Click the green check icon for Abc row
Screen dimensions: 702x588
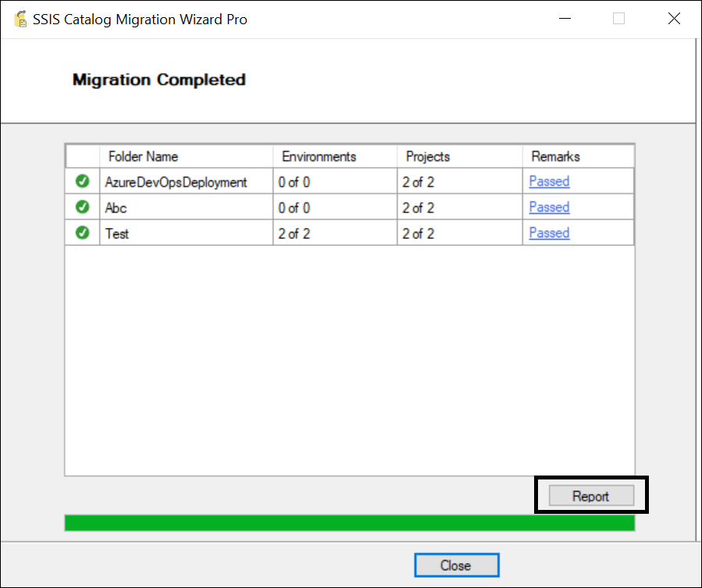click(82, 207)
